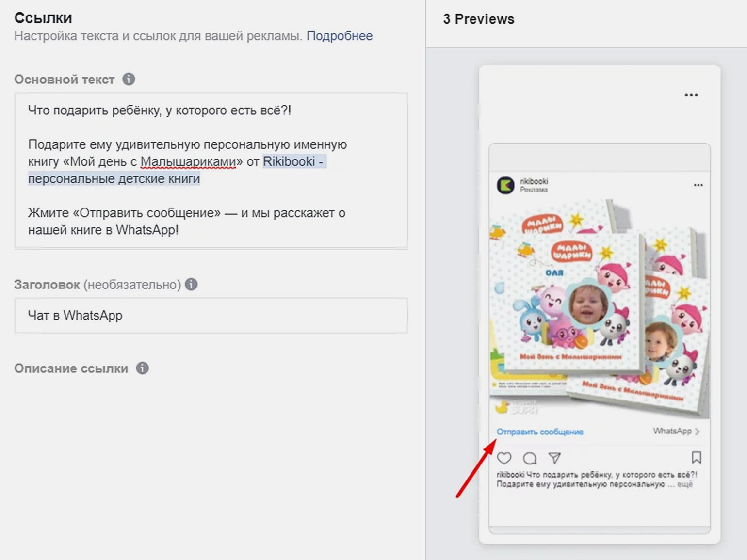Click the Малышарики book cover ad image
Screen dimensions: 747x560
pyautogui.click(x=600, y=309)
